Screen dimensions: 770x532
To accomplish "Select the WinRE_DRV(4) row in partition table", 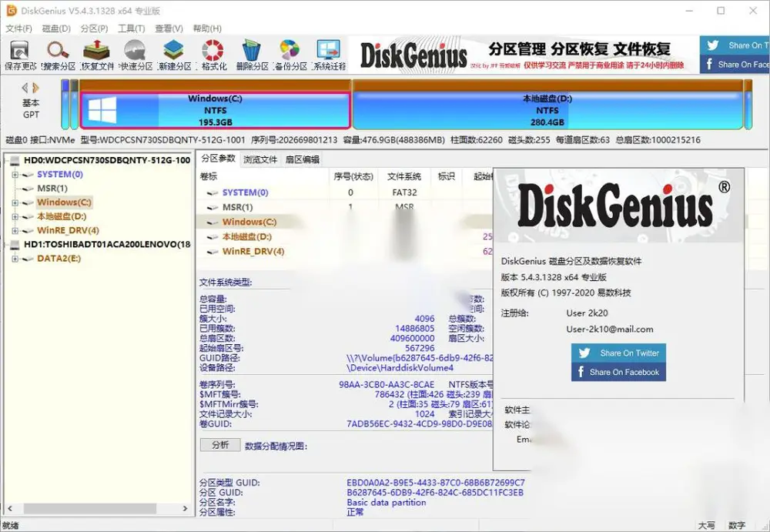I will coord(343,252).
